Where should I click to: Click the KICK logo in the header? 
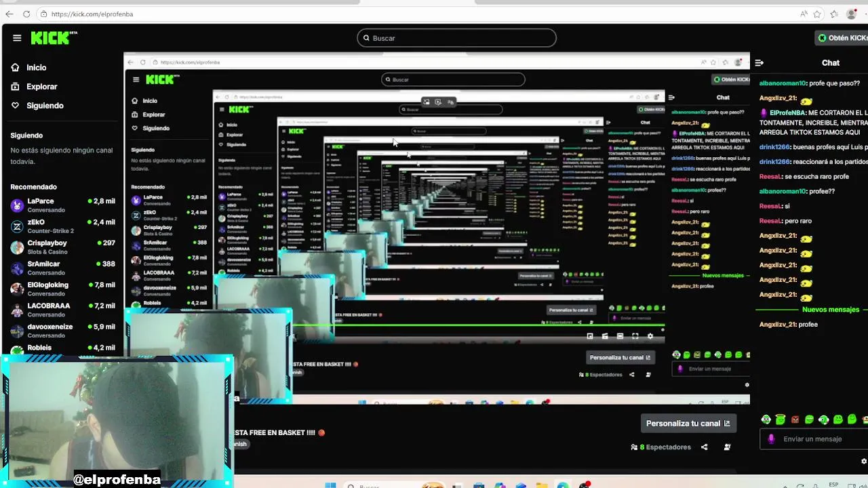pyautogui.click(x=54, y=38)
